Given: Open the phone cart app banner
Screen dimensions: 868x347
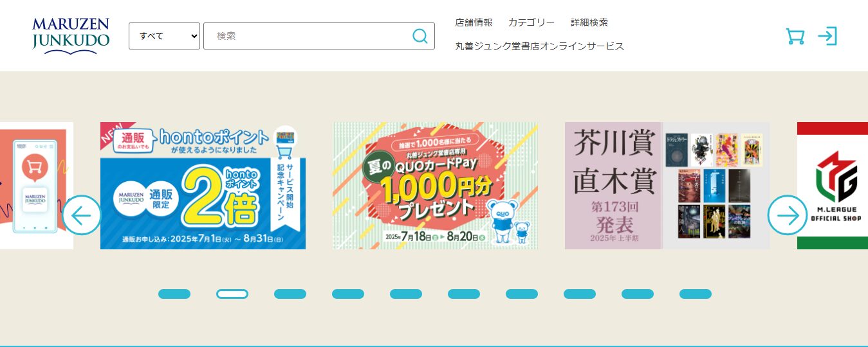Looking at the screenshot, I should coord(37,186).
